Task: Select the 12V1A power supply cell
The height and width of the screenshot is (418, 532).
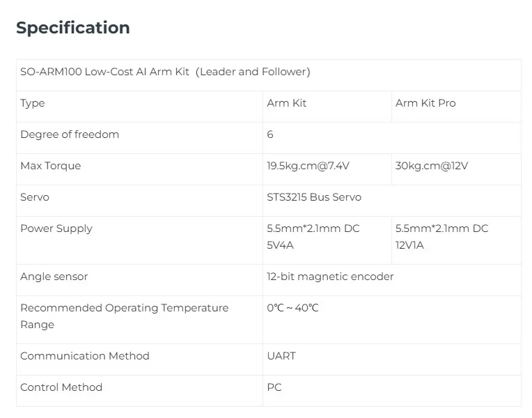Action: click(442, 237)
